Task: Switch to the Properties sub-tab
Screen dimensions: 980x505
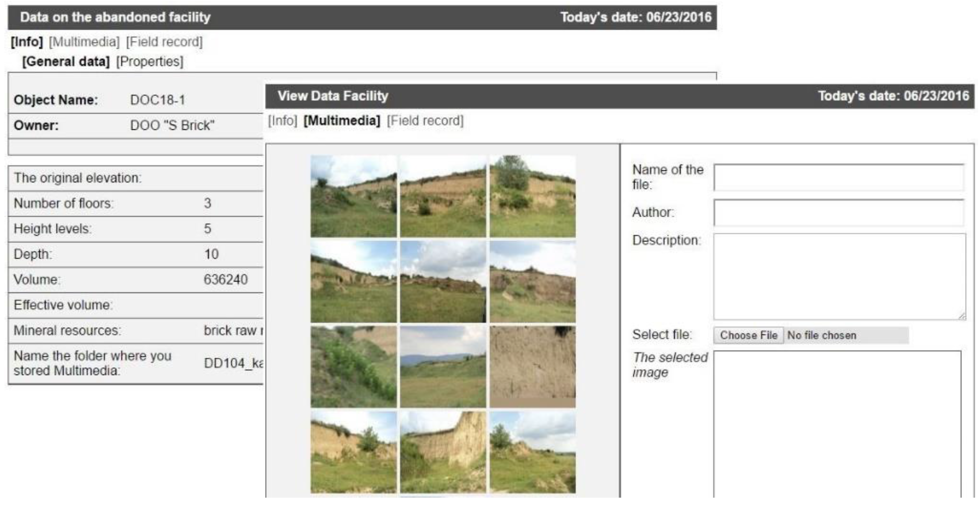Action: click(150, 62)
